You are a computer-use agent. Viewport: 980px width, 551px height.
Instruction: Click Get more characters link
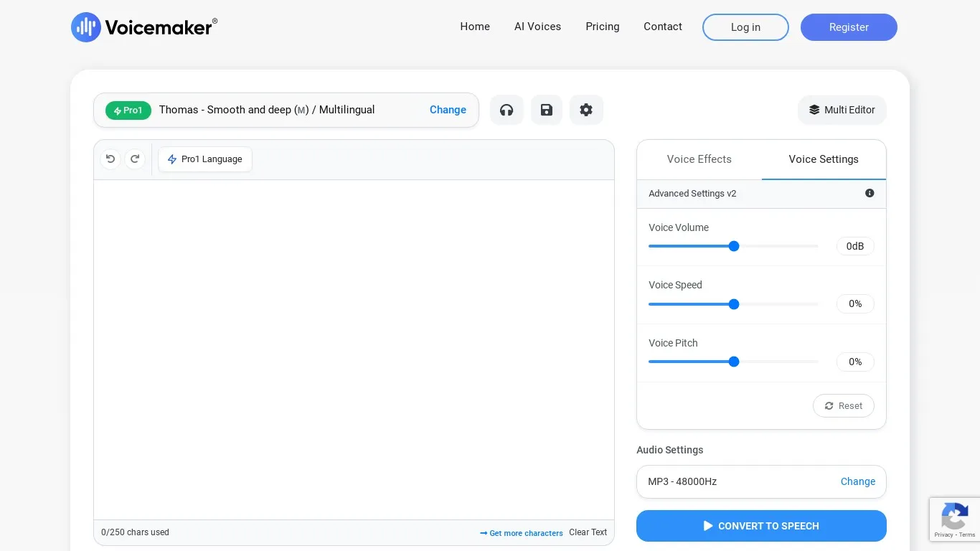526,533
